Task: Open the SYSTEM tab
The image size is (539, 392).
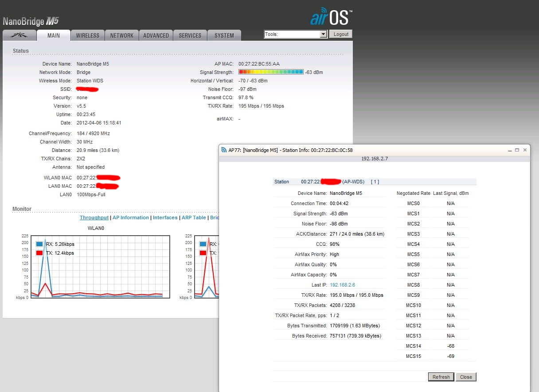Action: pyautogui.click(x=224, y=35)
